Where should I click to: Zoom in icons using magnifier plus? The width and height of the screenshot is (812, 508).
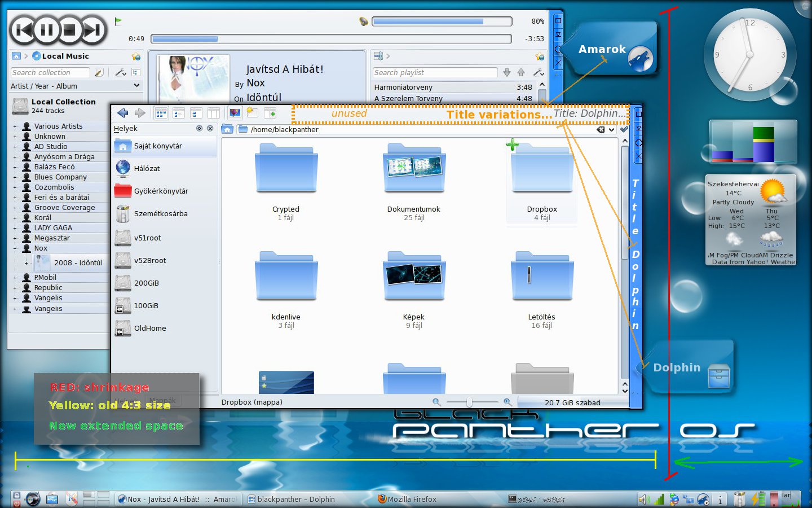click(x=507, y=402)
